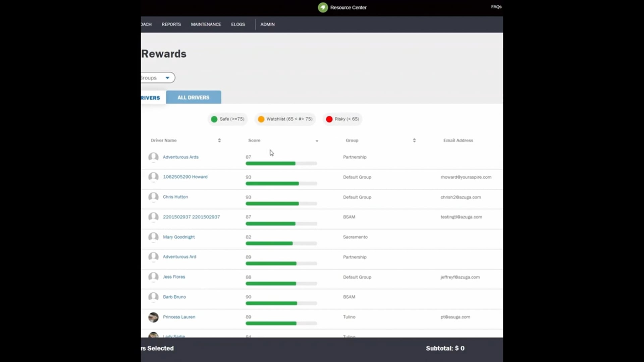Toggle the green Safe score filter
The width and height of the screenshot is (644, 362).
[227, 119]
